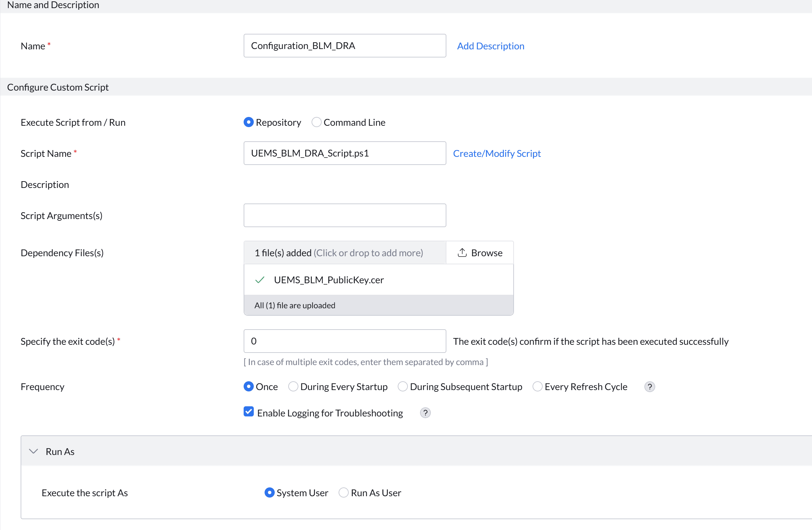Image resolution: width=812 pixels, height=530 pixels.
Task: Choose Every Refresh Cycle frequency
Action: point(537,386)
